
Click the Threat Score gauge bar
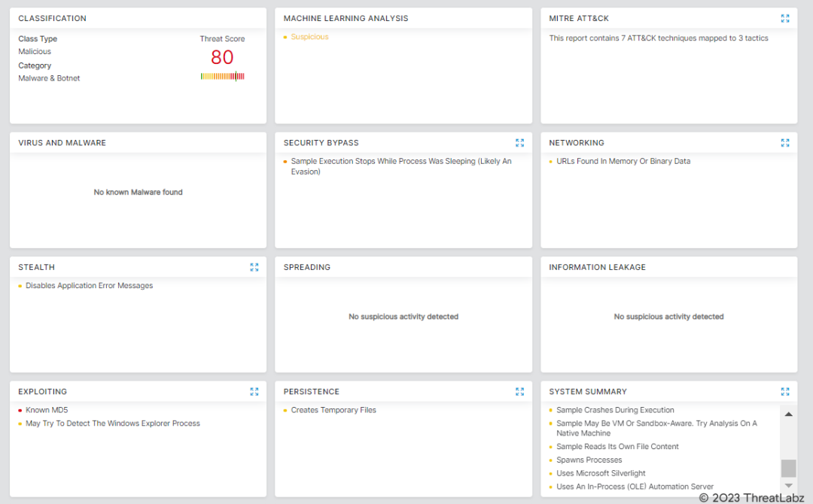[222, 76]
